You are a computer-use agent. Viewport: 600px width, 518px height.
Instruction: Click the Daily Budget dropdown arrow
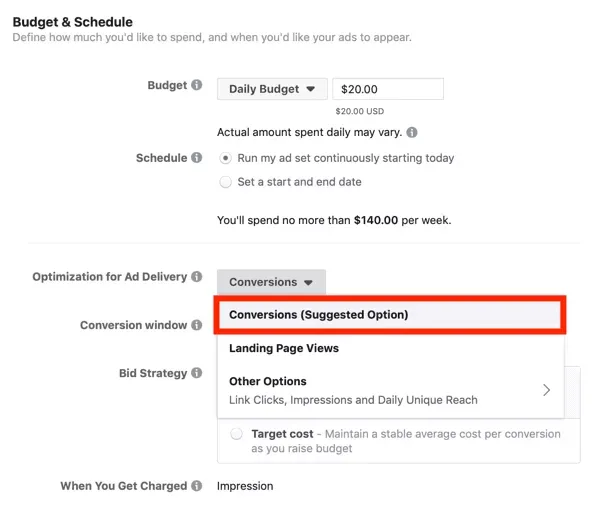point(310,89)
